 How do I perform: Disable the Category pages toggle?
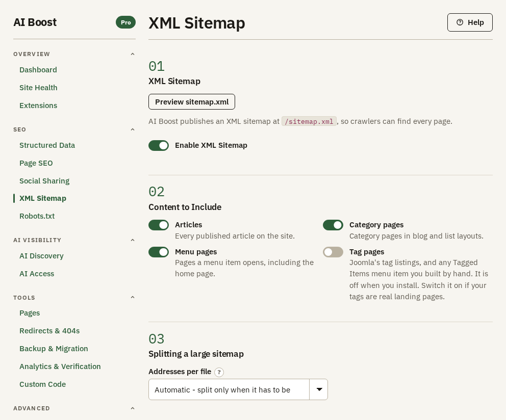(x=333, y=225)
